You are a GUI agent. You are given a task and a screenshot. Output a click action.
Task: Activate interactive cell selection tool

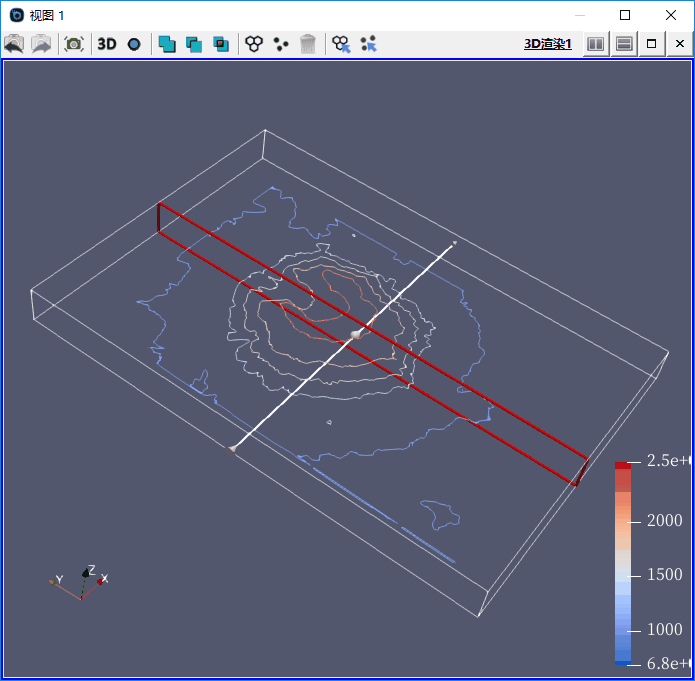341,44
